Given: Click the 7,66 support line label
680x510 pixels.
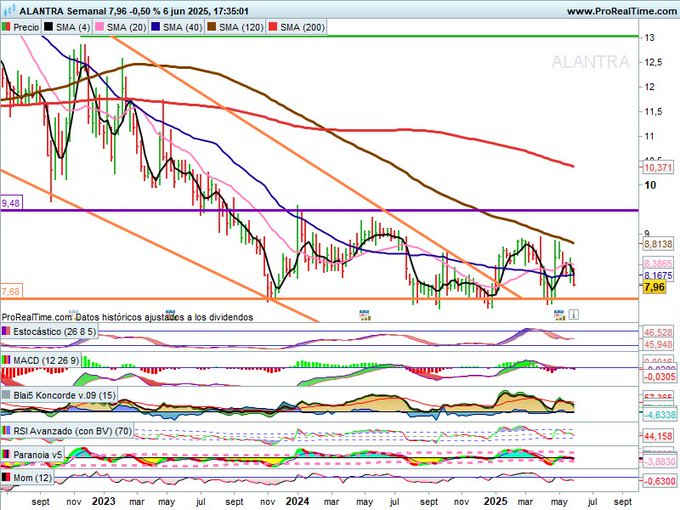Looking at the screenshot, I should click(x=11, y=291).
